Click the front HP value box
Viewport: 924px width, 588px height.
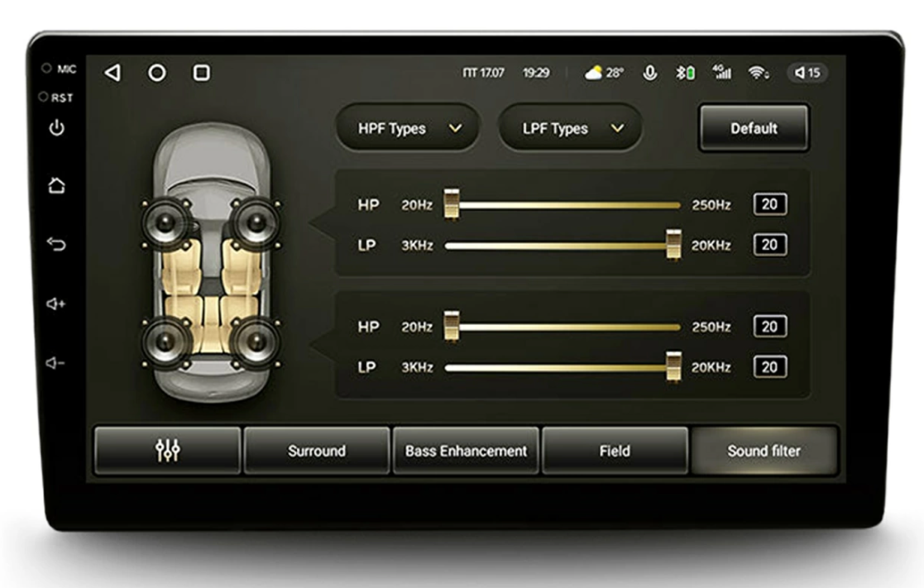[769, 204]
